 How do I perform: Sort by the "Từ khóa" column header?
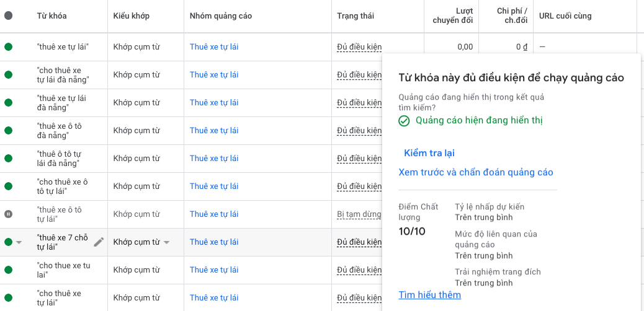51,16
